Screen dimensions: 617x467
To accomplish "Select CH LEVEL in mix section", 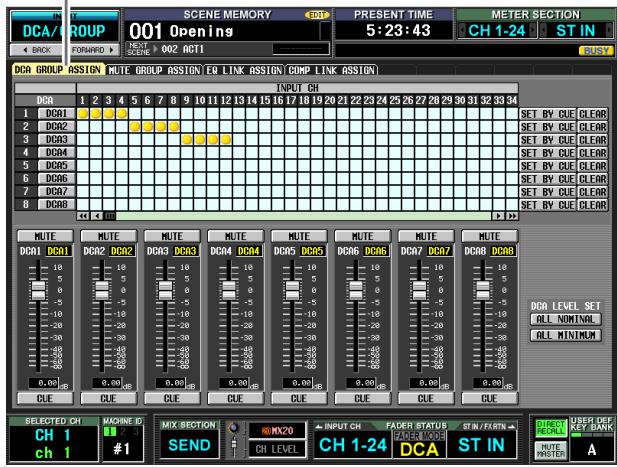I will tap(277, 449).
